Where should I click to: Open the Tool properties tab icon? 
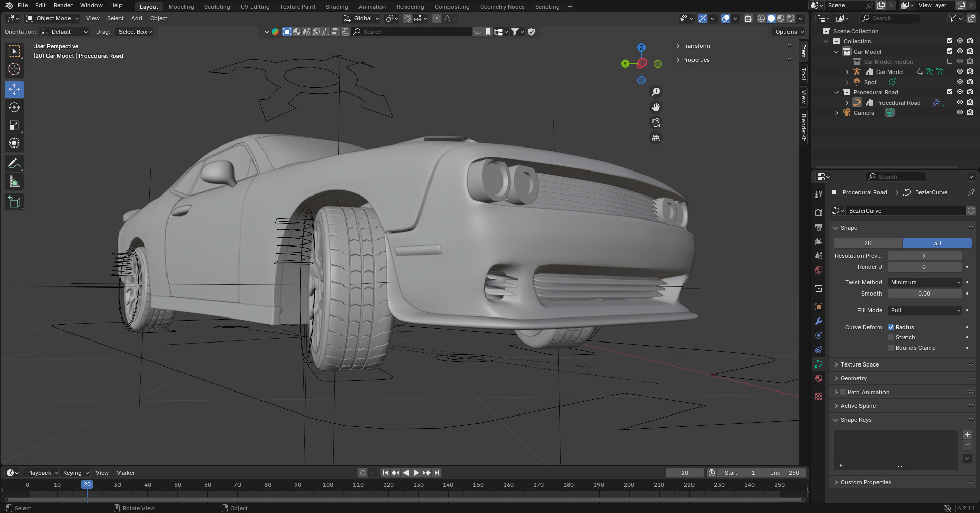tap(819, 194)
